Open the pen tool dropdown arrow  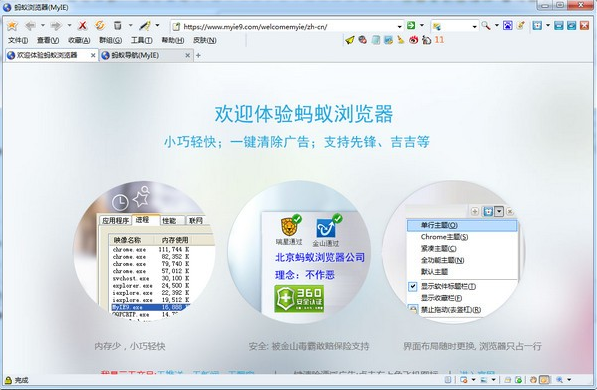coord(157,26)
